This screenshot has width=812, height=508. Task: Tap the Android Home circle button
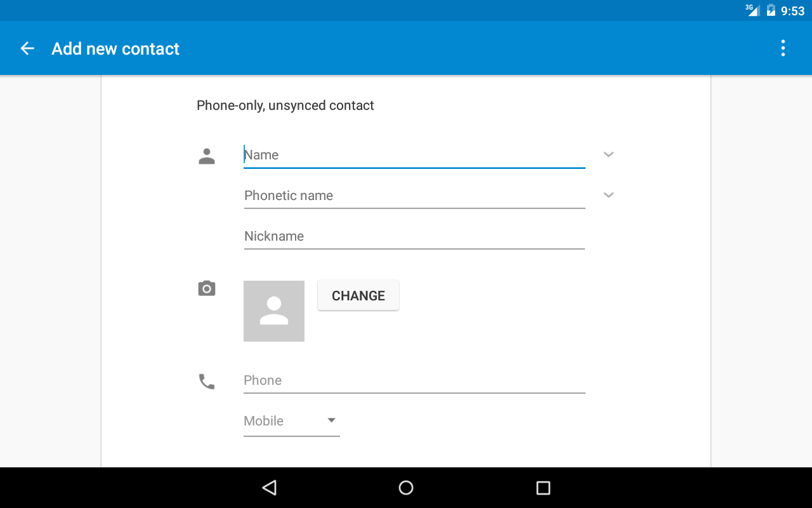tap(406, 488)
